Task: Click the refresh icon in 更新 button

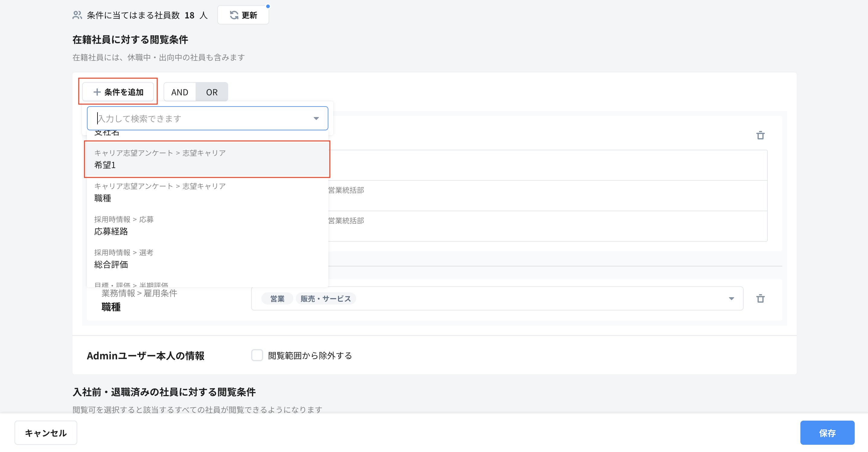Action: pos(234,15)
